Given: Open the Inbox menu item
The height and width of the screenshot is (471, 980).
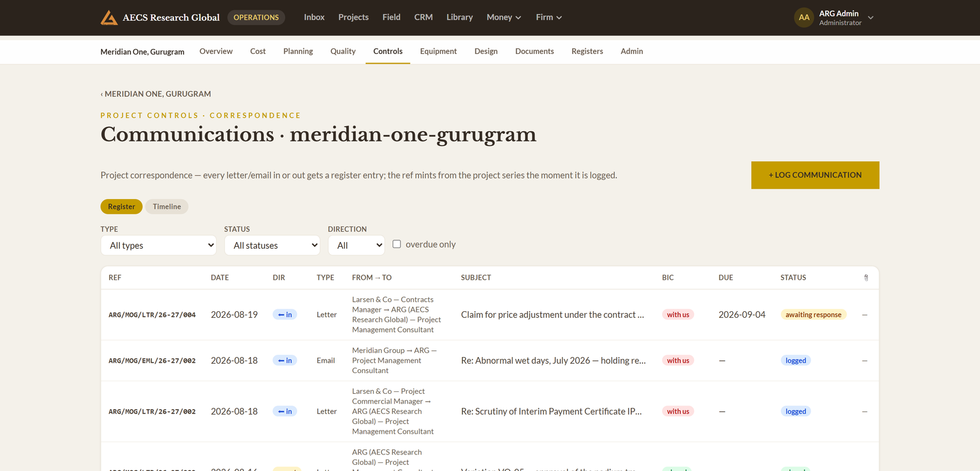Looking at the screenshot, I should pos(314,17).
